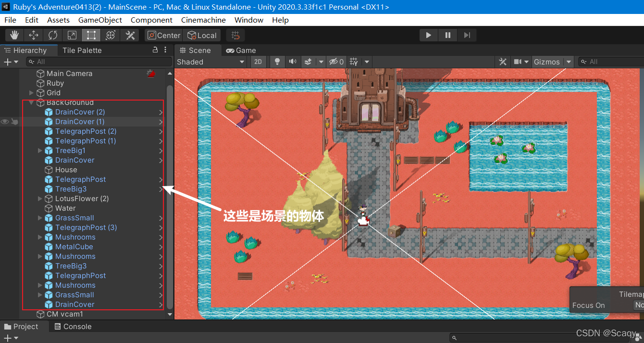Open prefab arrow for MetalCube
644x343 pixels.
pos(161,247)
